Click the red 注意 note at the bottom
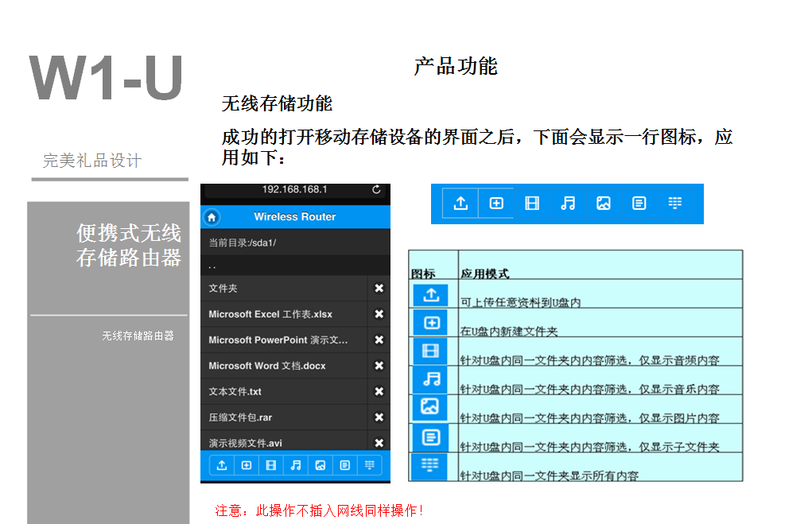The width and height of the screenshot is (812, 524). click(320, 511)
